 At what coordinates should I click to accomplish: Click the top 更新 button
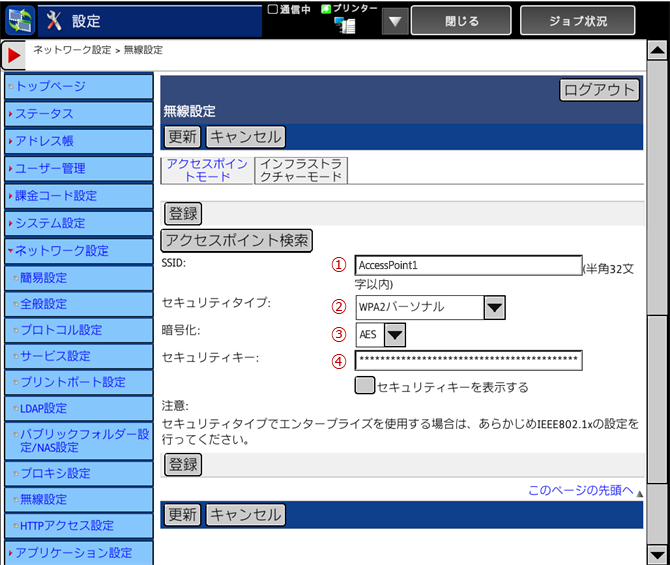point(182,137)
